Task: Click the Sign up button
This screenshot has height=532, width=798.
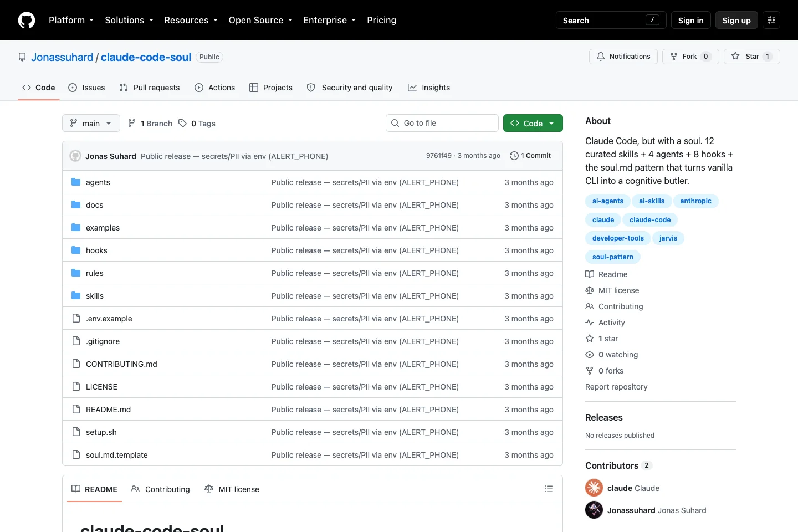Action: [x=736, y=20]
